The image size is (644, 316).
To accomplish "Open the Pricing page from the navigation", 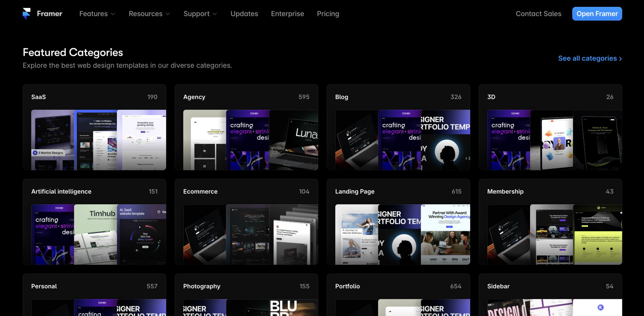I will coord(328,14).
